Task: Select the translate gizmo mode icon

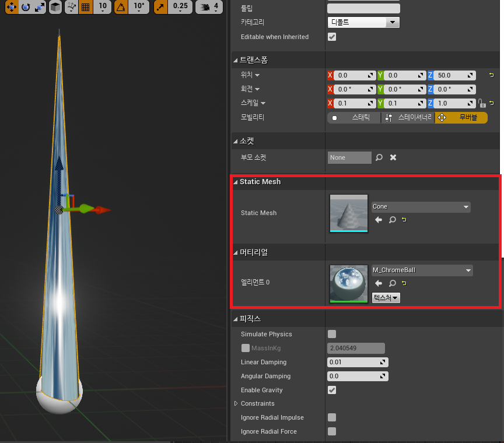Action: pyautogui.click(x=12, y=7)
